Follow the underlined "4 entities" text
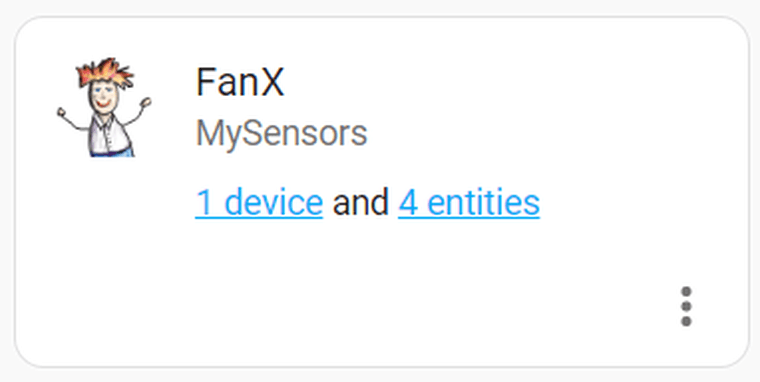Image resolution: width=760 pixels, height=382 pixels. coord(469,203)
